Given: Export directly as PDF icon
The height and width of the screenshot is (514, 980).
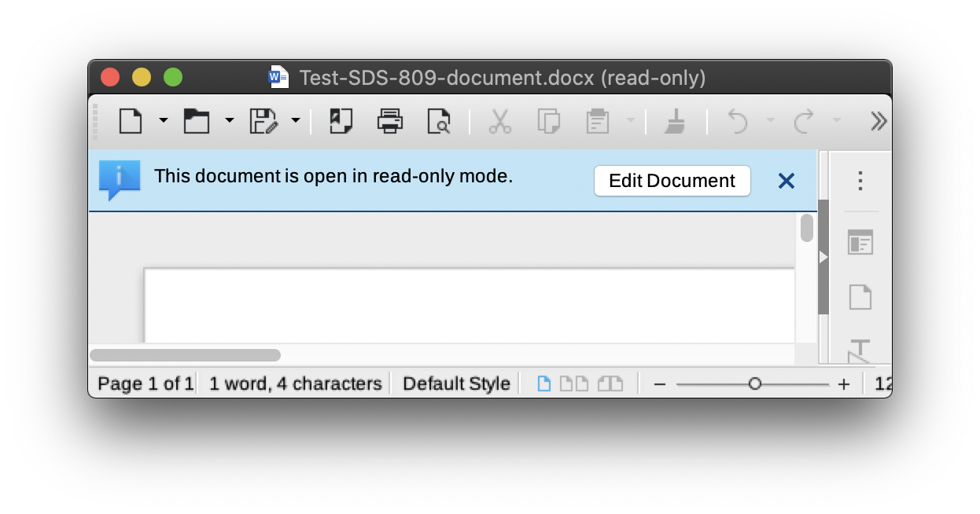Looking at the screenshot, I should point(341,121).
